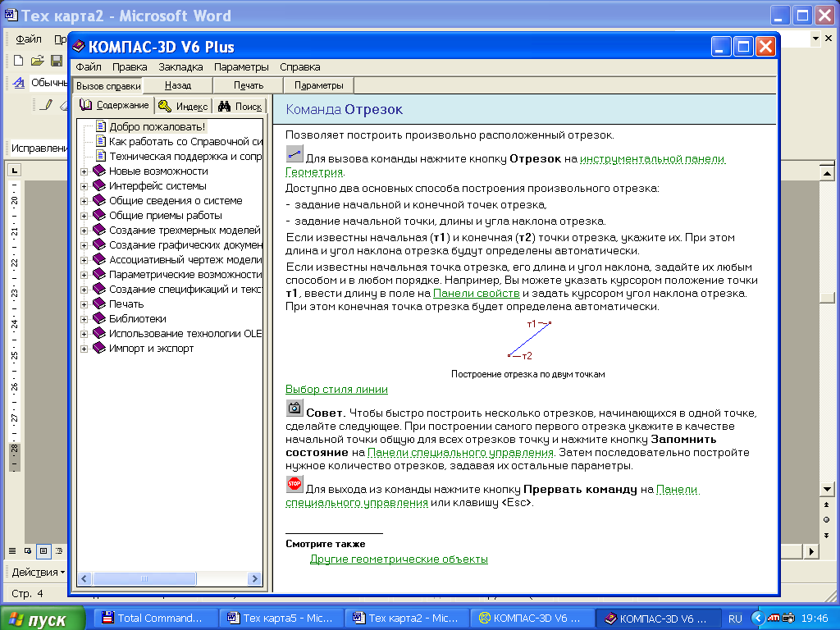This screenshot has width=840, height=630.
Task: Select Использование технологии OLE topic
Action: point(185,333)
